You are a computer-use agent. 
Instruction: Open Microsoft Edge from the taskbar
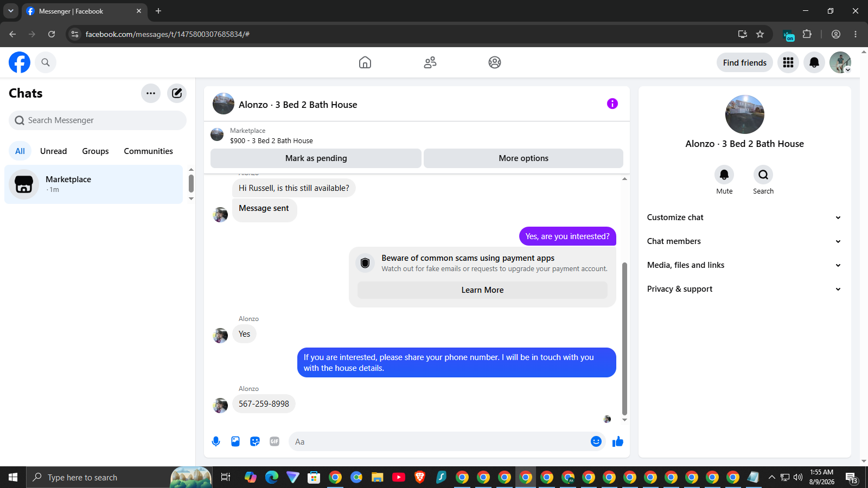[x=272, y=477]
